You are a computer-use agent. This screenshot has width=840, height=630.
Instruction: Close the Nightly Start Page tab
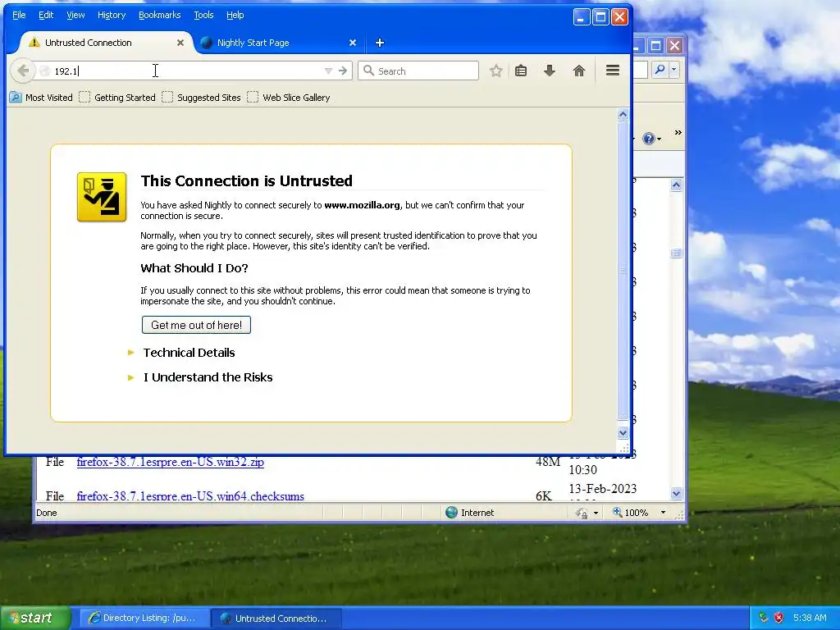click(x=353, y=43)
